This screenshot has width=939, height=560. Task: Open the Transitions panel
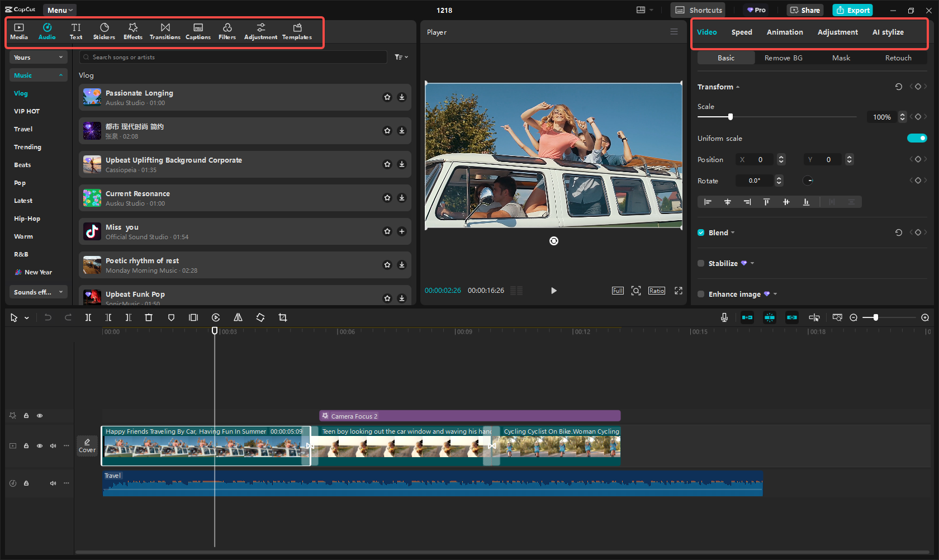click(x=165, y=31)
